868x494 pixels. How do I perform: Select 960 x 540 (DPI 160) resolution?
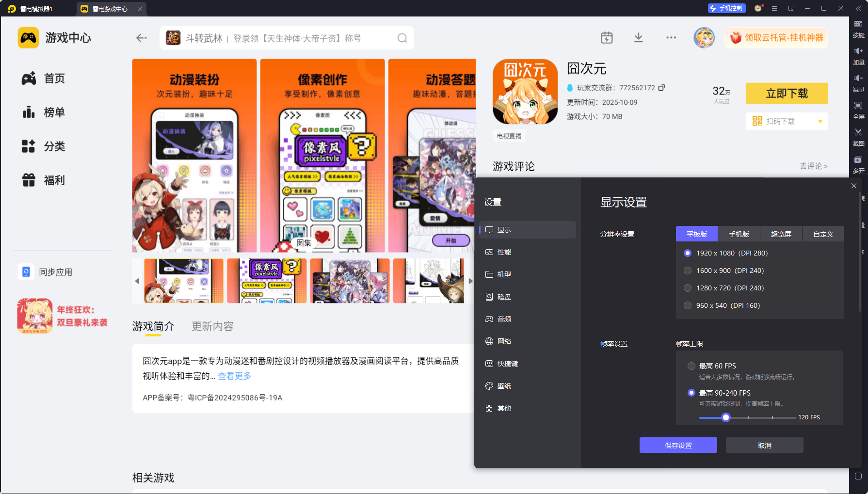(722, 305)
